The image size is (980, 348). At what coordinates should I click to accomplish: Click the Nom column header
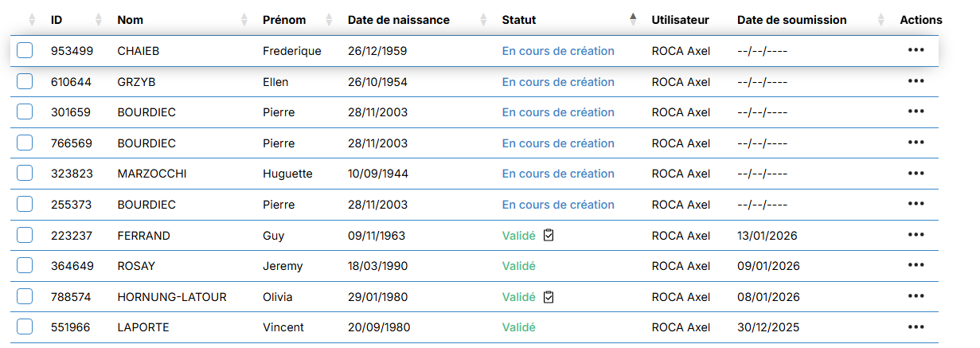coord(130,20)
